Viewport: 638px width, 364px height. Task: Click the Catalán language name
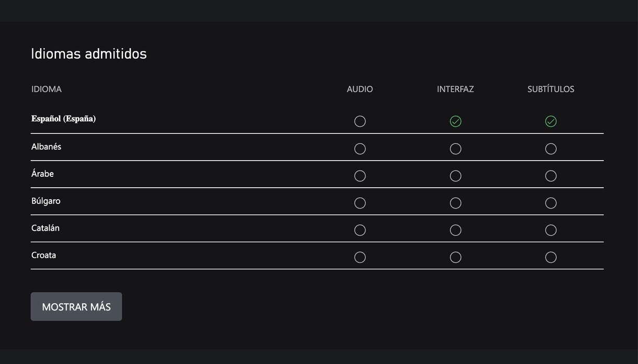pyautogui.click(x=45, y=228)
